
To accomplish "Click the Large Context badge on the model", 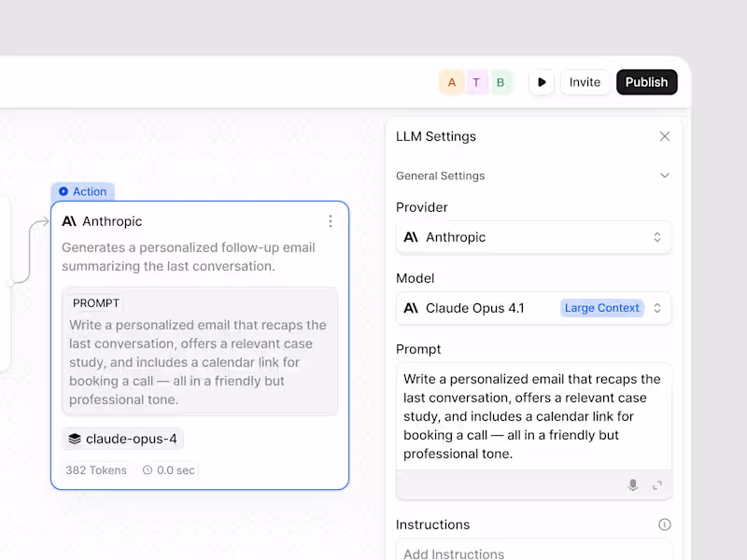I will click(x=602, y=308).
